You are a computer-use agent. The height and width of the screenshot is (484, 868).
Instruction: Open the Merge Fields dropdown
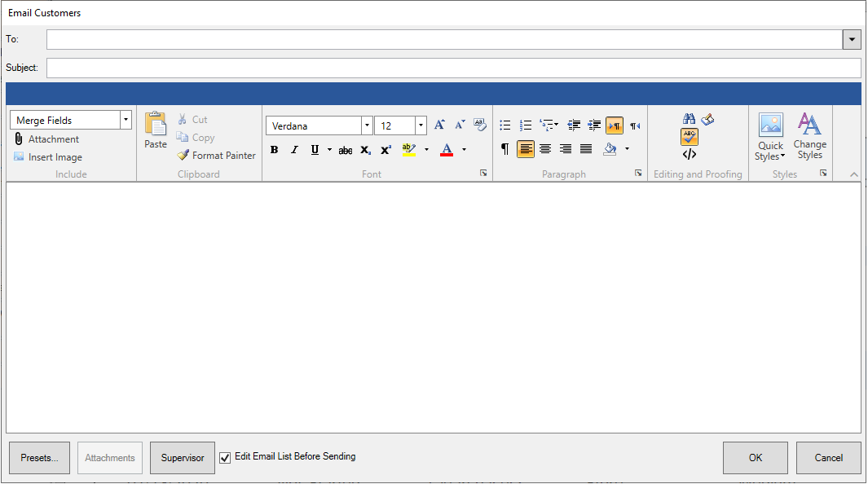pos(126,120)
